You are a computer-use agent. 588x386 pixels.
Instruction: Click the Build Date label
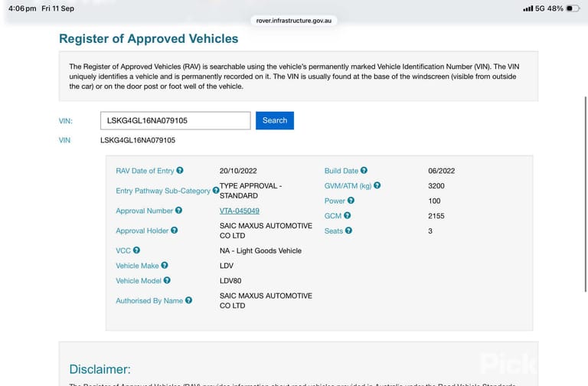[341, 171]
